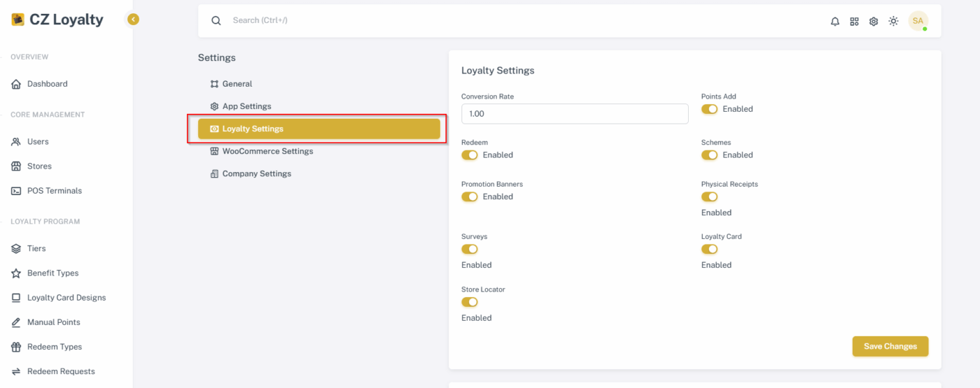Toggle the Promotion Banners switch
The image size is (980, 388).
469,196
